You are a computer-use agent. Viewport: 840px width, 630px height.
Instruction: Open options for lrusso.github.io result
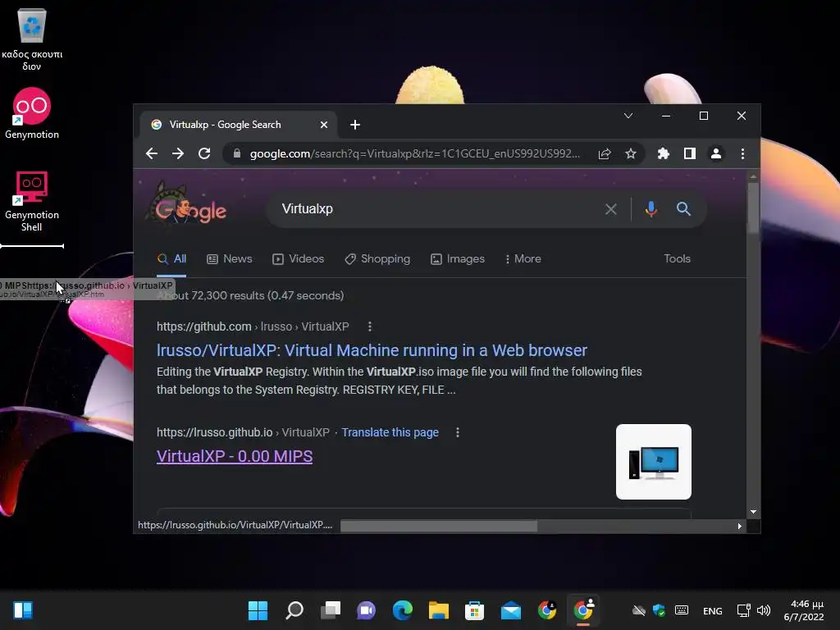coord(458,432)
